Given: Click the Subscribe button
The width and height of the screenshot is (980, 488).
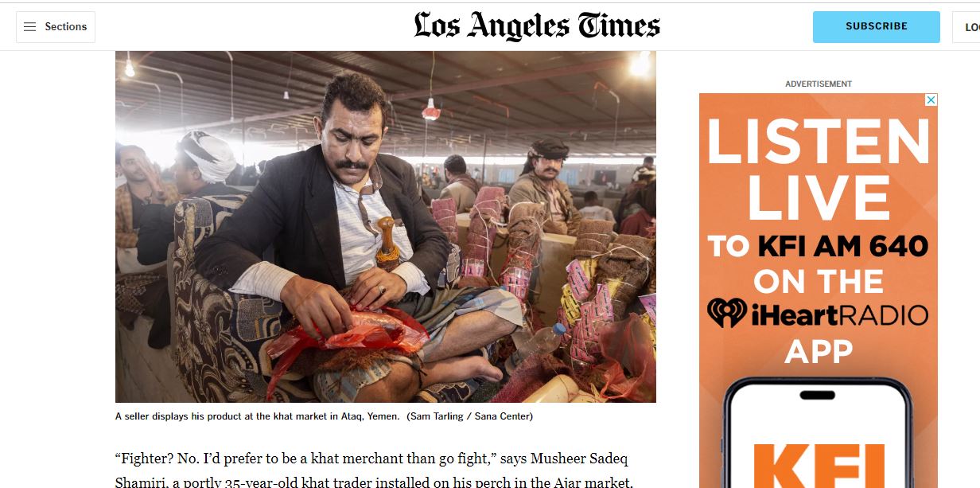Looking at the screenshot, I should point(877,27).
